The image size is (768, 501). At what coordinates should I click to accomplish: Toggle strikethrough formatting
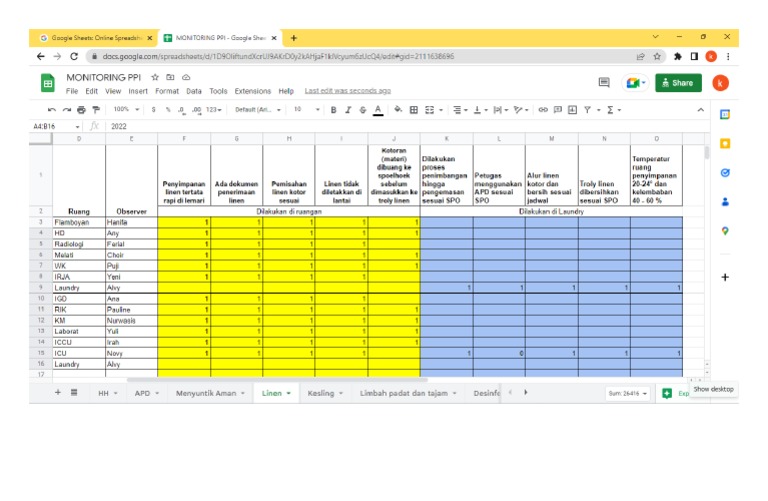362,110
